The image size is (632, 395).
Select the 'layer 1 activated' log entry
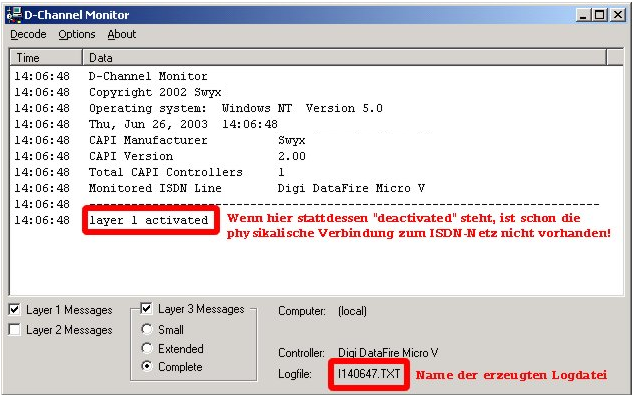(149, 220)
